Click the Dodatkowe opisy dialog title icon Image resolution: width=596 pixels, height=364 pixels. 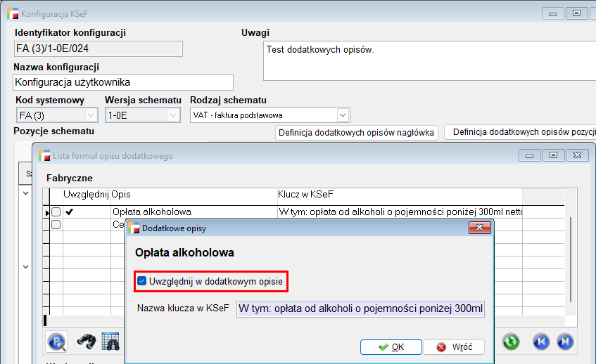[134, 228]
